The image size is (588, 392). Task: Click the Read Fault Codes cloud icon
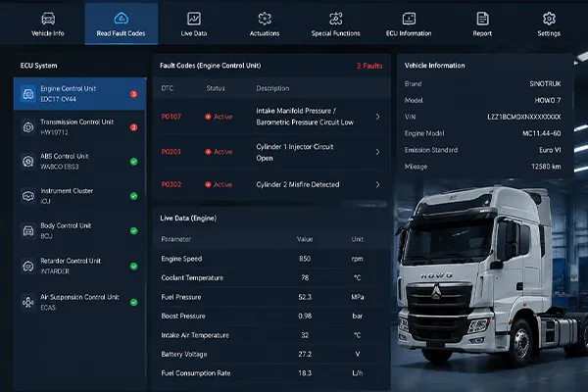[122, 19]
